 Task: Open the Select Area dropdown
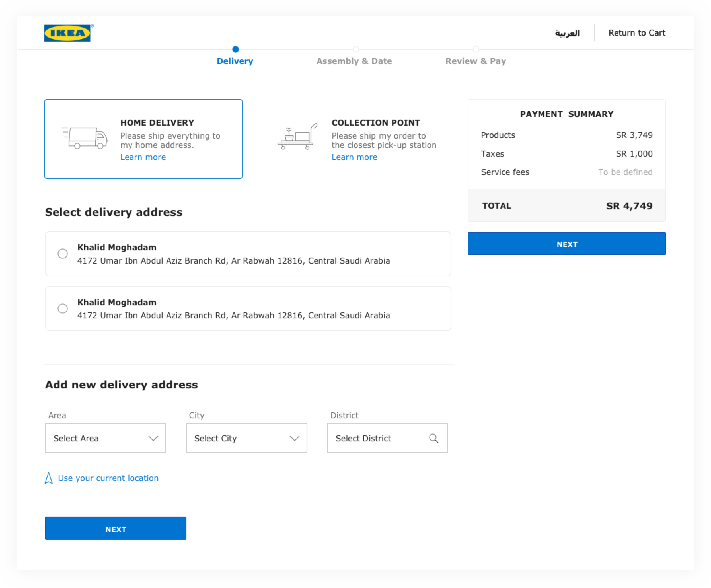105,438
